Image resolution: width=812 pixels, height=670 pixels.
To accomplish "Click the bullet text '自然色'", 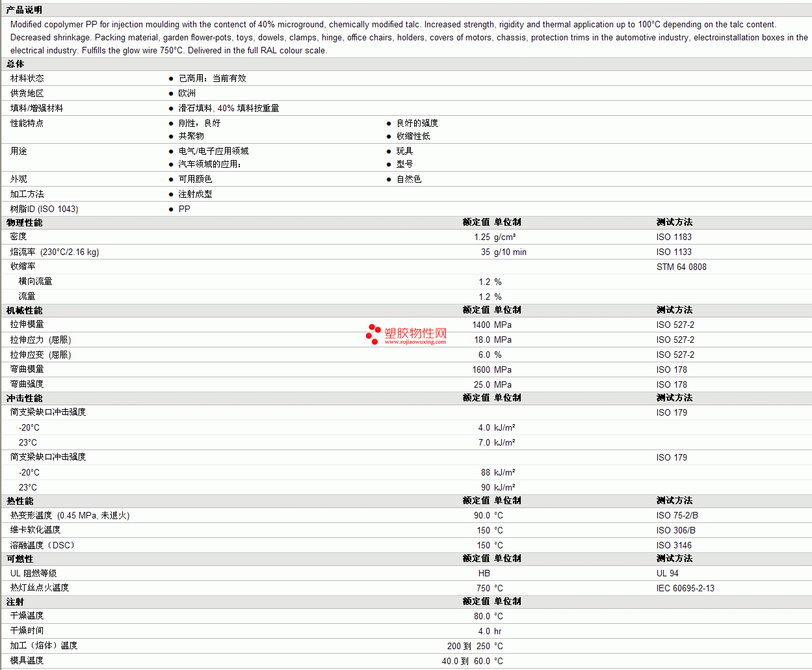I will pos(409,179).
